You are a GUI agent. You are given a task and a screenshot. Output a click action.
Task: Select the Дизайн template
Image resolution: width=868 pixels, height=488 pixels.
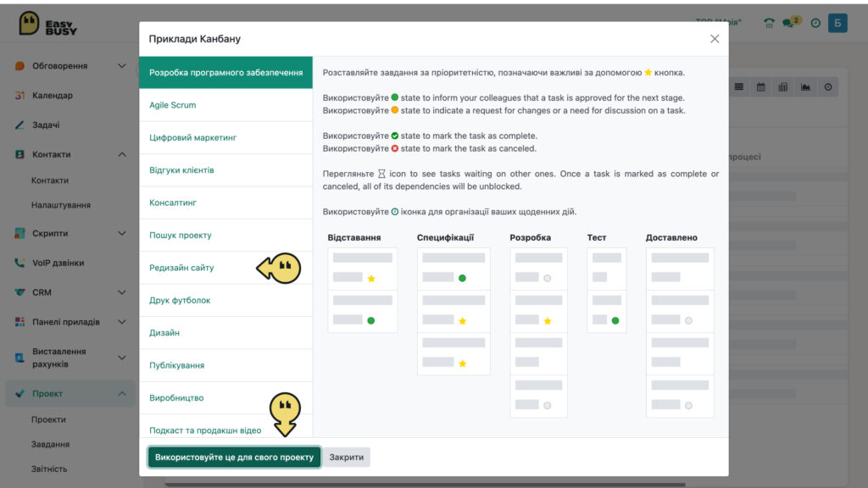pos(225,333)
